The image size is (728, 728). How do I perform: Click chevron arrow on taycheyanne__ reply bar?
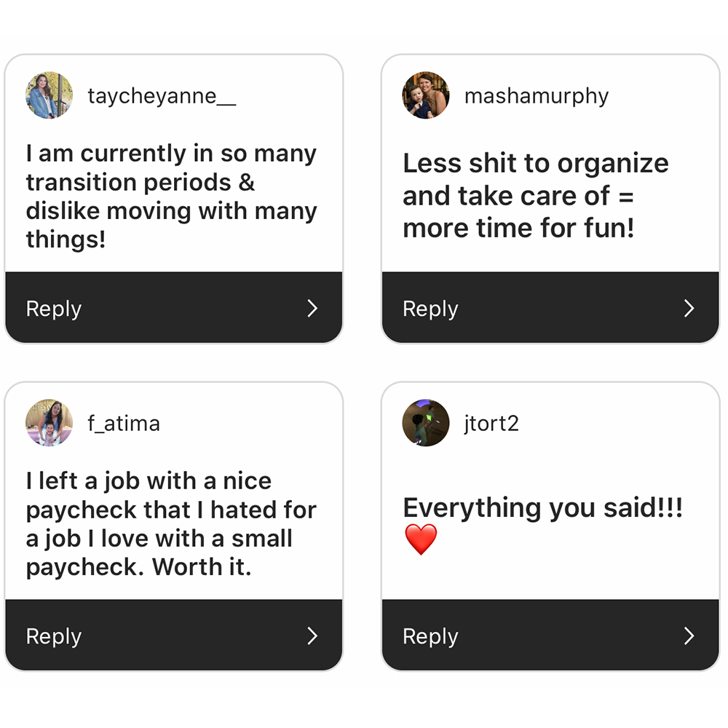coord(312,308)
